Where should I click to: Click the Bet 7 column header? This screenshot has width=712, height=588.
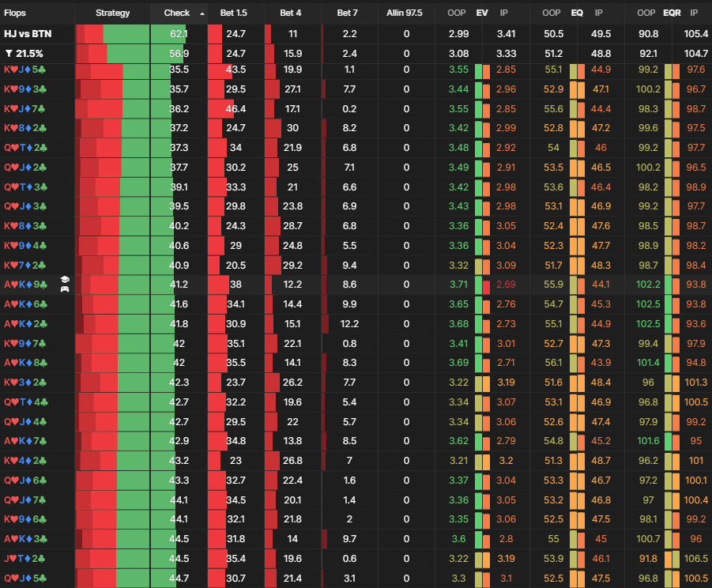347,13
